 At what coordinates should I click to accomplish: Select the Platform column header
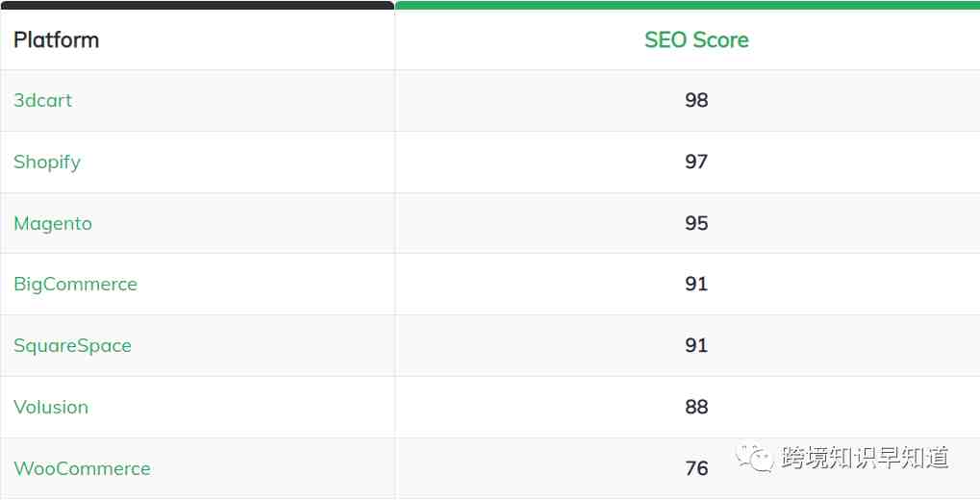56,40
